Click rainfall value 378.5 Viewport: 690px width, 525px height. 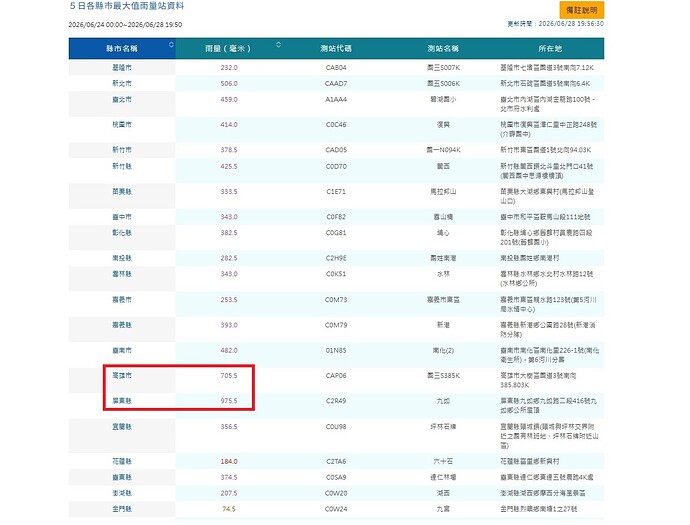(x=229, y=150)
